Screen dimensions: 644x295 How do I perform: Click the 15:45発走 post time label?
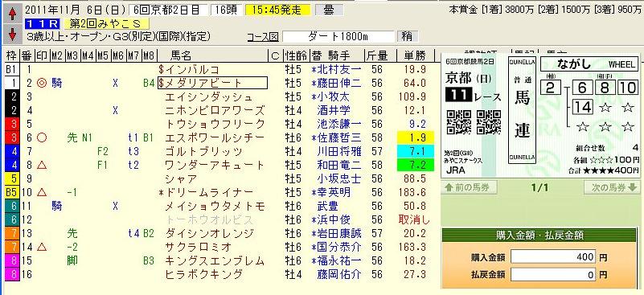point(277,10)
